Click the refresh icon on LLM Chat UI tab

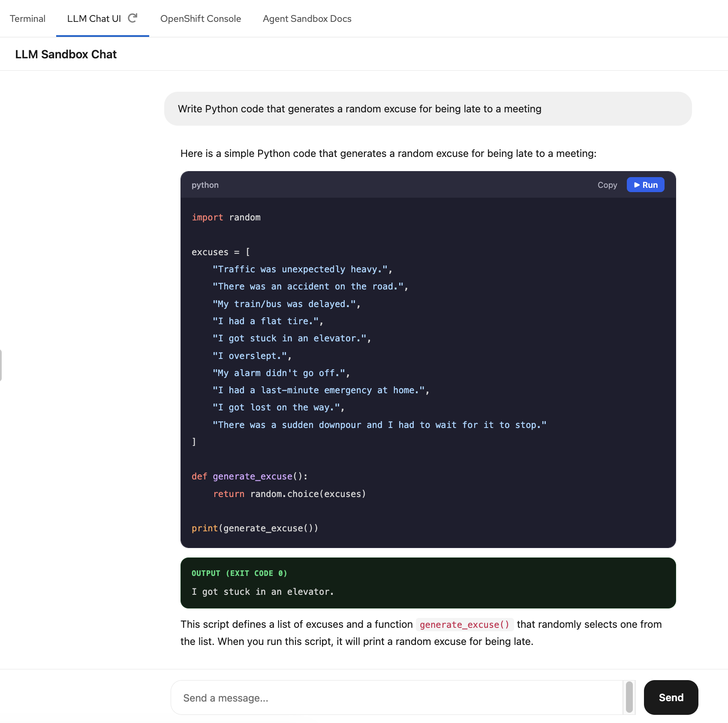(x=132, y=18)
